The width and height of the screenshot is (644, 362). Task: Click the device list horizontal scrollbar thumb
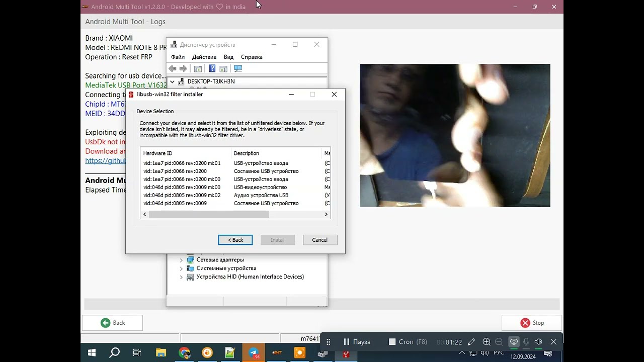pos(209,214)
